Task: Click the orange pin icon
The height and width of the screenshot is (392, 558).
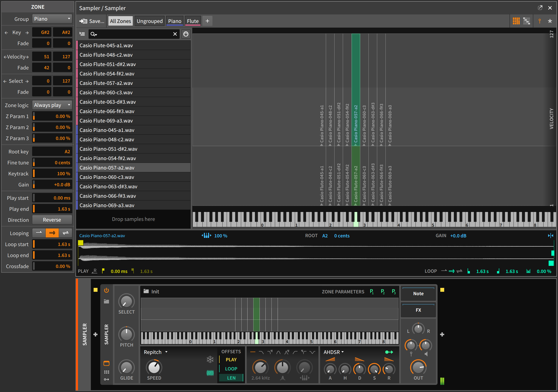Action: [x=539, y=21]
